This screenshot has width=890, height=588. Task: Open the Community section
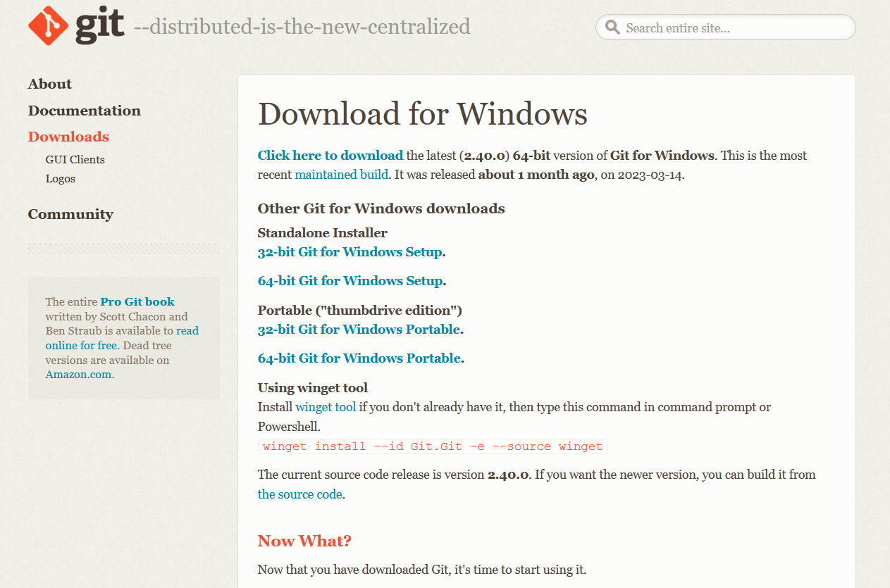tap(70, 214)
